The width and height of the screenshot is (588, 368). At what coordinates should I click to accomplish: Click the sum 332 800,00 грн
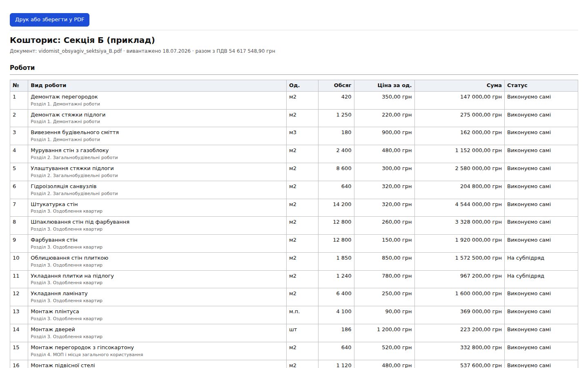tap(481, 348)
